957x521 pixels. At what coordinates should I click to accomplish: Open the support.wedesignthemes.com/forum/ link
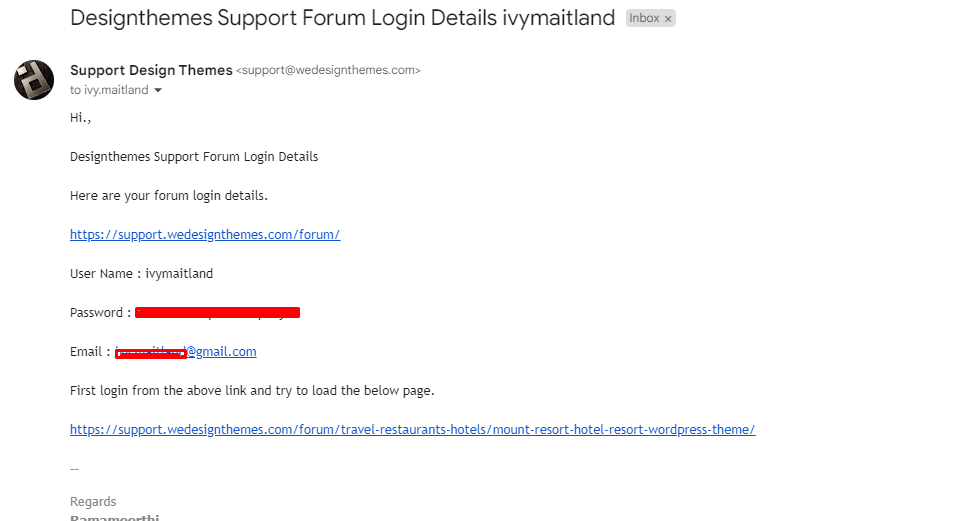[205, 234]
